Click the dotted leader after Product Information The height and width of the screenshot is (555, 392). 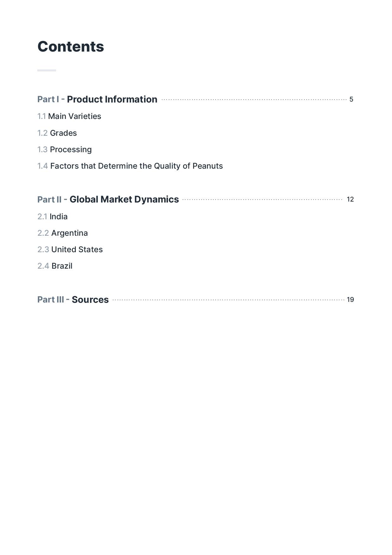coord(254,100)
